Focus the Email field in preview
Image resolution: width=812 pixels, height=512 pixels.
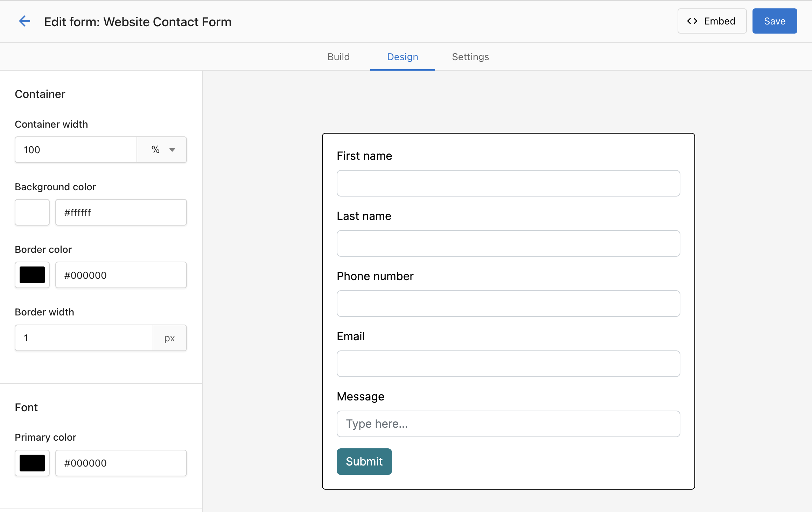pos(508,364)
